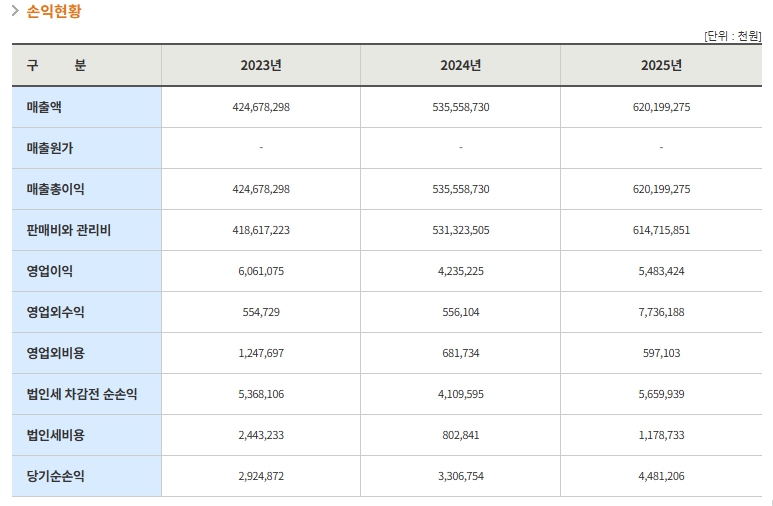Click the 2023 매출액 value 424,678,298
The image size is (773, 506).
[260, 107]
